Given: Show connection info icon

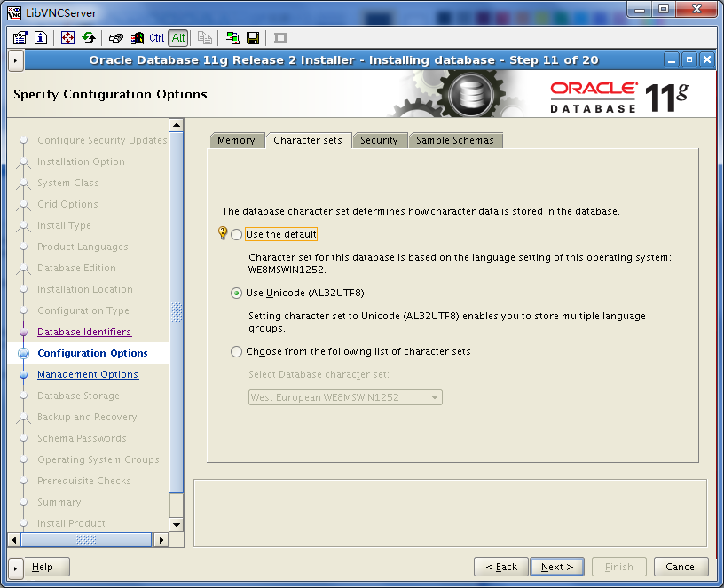Looking at the screenshot, I should point(41,38).
